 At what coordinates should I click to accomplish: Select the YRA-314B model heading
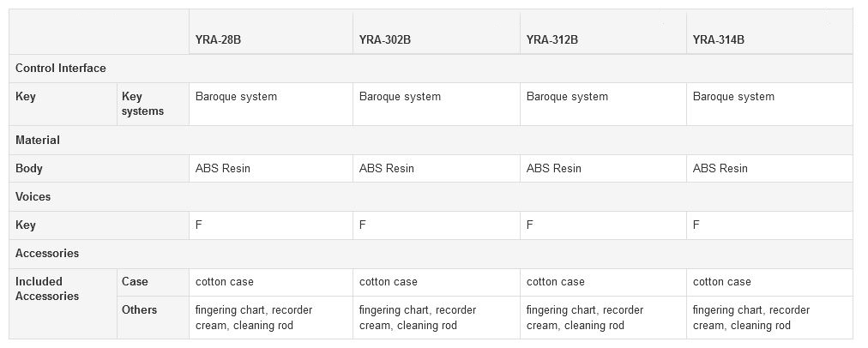719,39
